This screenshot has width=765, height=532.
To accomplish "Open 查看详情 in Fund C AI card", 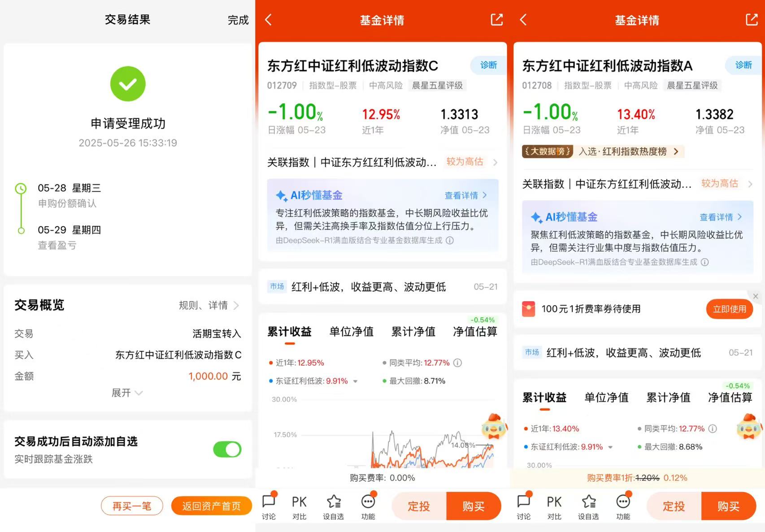I will (465, 195).
